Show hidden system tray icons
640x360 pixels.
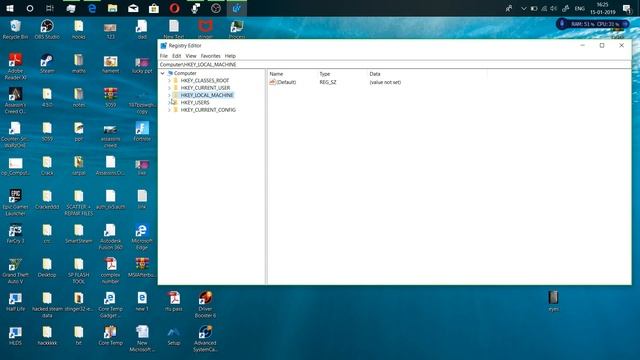tap(524, 8)
